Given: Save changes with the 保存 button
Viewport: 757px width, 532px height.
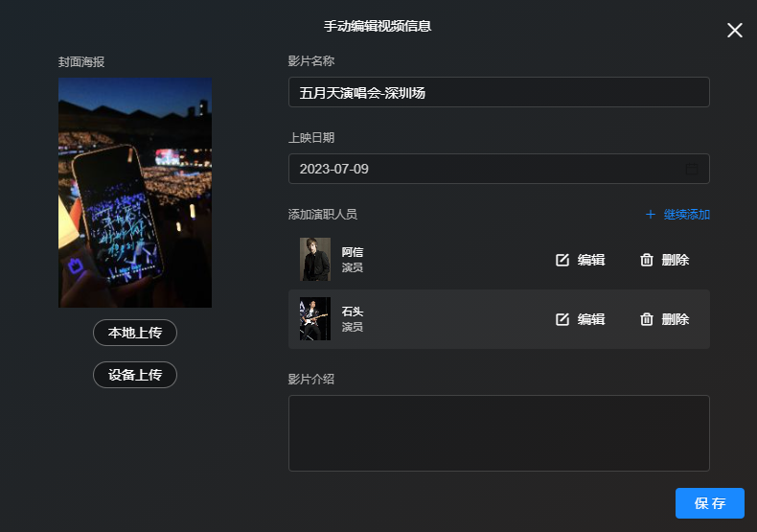Looking at the screenshot, I should coord(710,503).
